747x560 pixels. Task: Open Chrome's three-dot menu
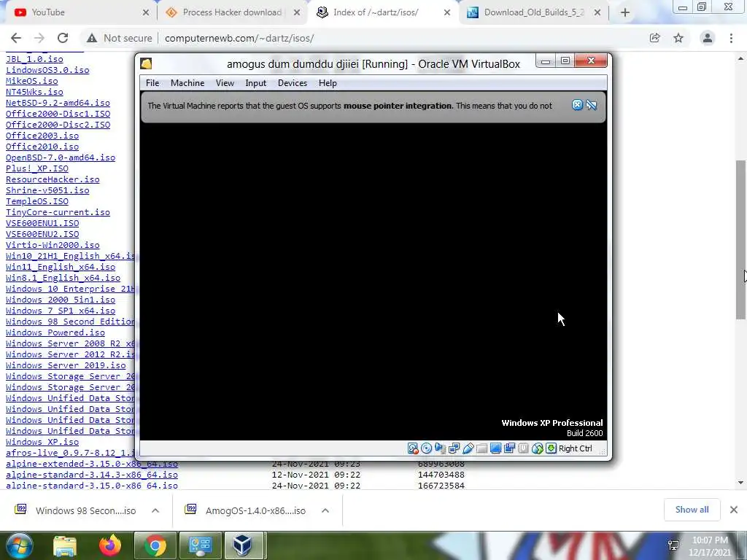731,38
